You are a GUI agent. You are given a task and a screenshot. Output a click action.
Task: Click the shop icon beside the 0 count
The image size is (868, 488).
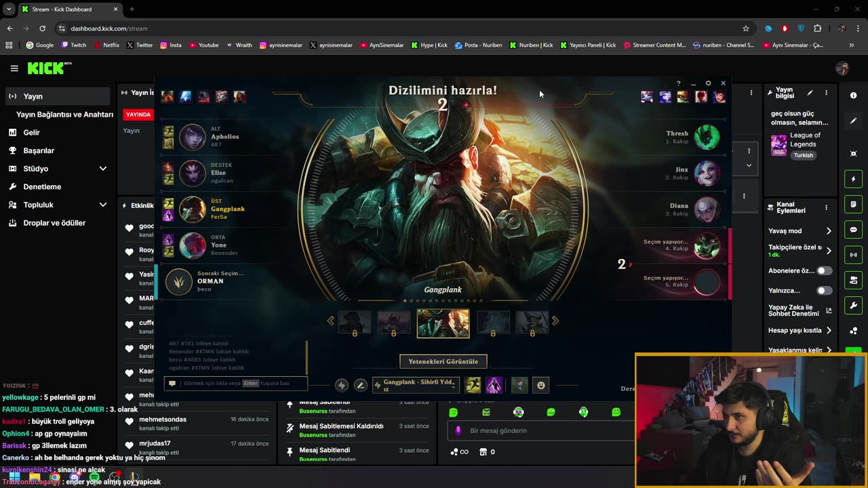click(x=483, y=452)
